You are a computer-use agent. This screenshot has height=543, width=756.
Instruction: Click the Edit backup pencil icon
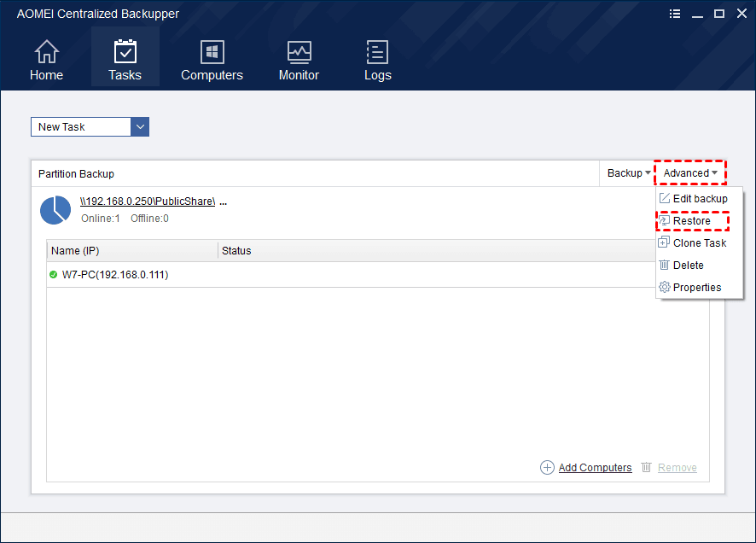pos(665,198)
